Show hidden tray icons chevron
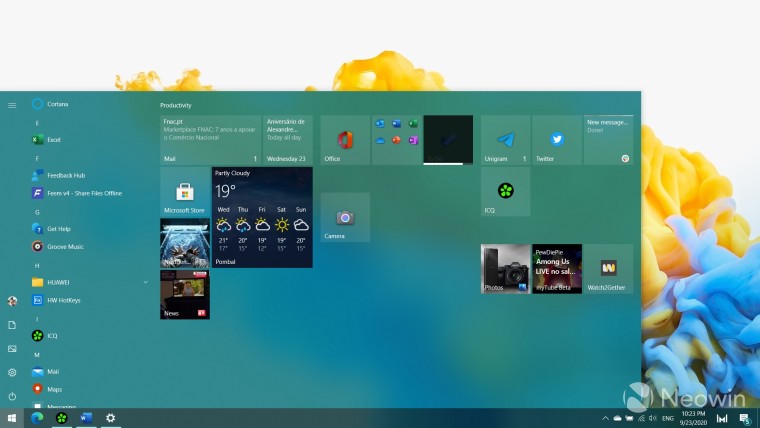Image resolution: width=760 pixels, height=428 pixels. [605, 418]
